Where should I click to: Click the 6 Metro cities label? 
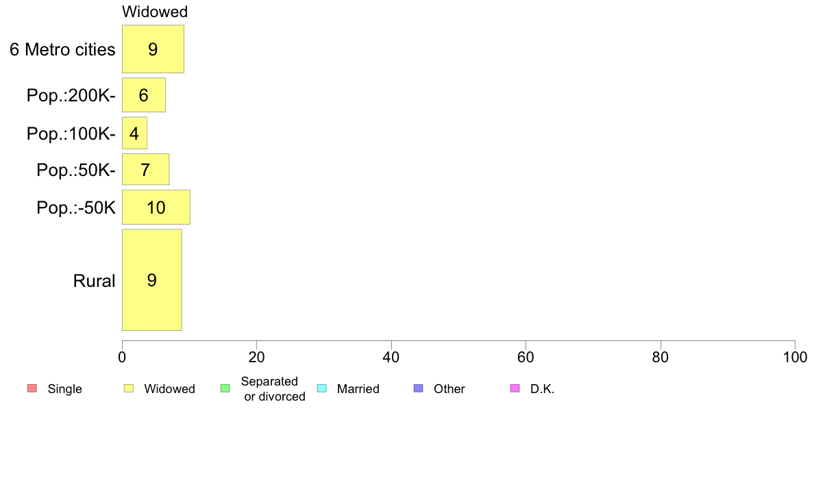pyautogui.click(x=62, y=49)
